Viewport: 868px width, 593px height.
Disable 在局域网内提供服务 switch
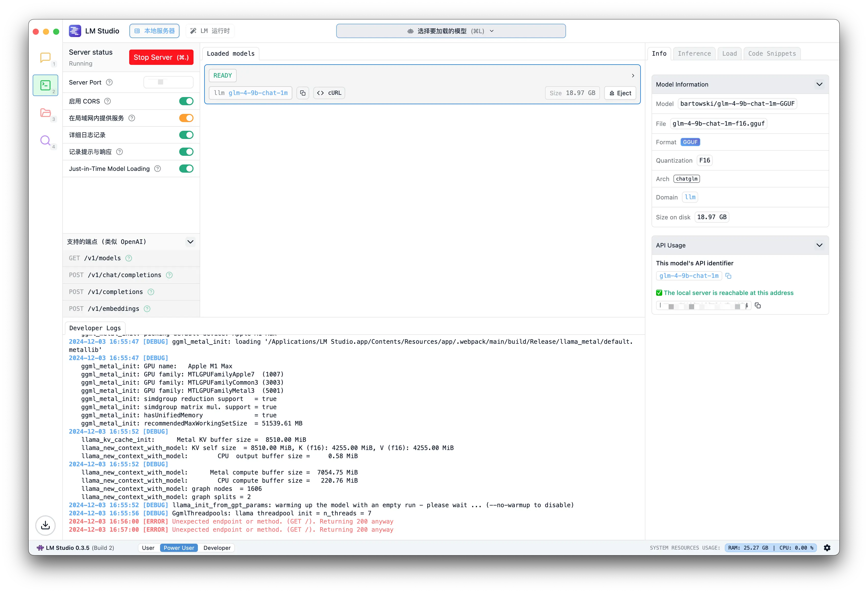click(186, 118)
